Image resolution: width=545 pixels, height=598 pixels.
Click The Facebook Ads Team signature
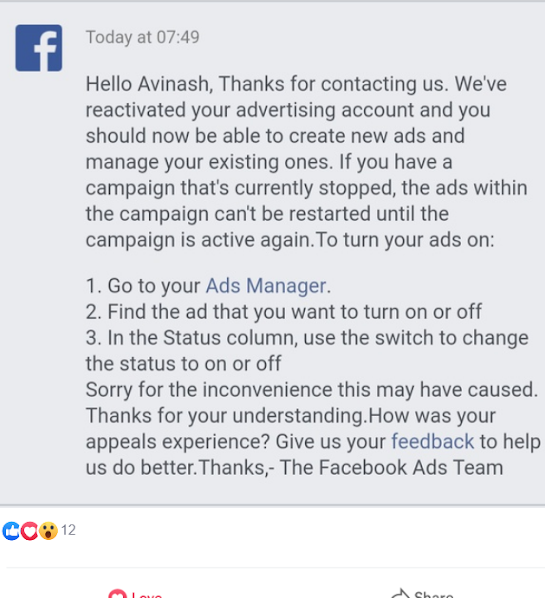point(391,468)
